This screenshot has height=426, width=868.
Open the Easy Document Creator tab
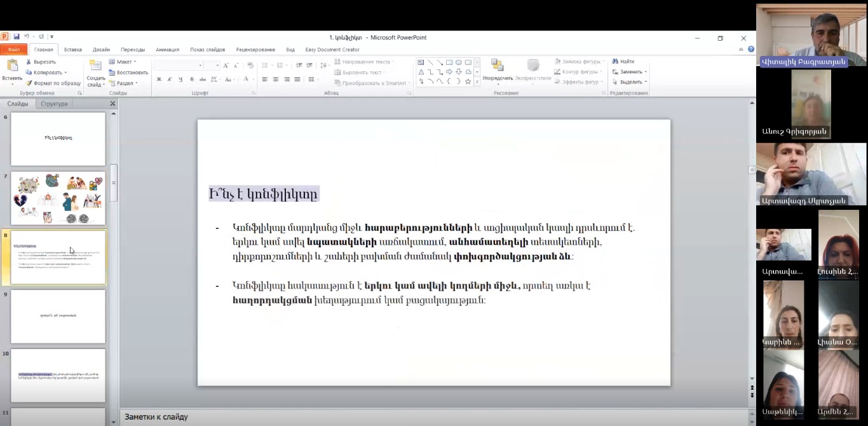tap(332, 50)
